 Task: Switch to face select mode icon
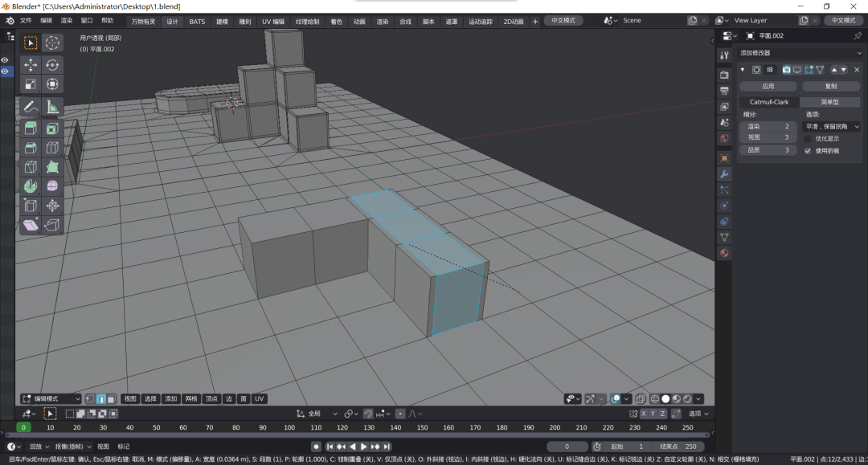pos(111,398)
